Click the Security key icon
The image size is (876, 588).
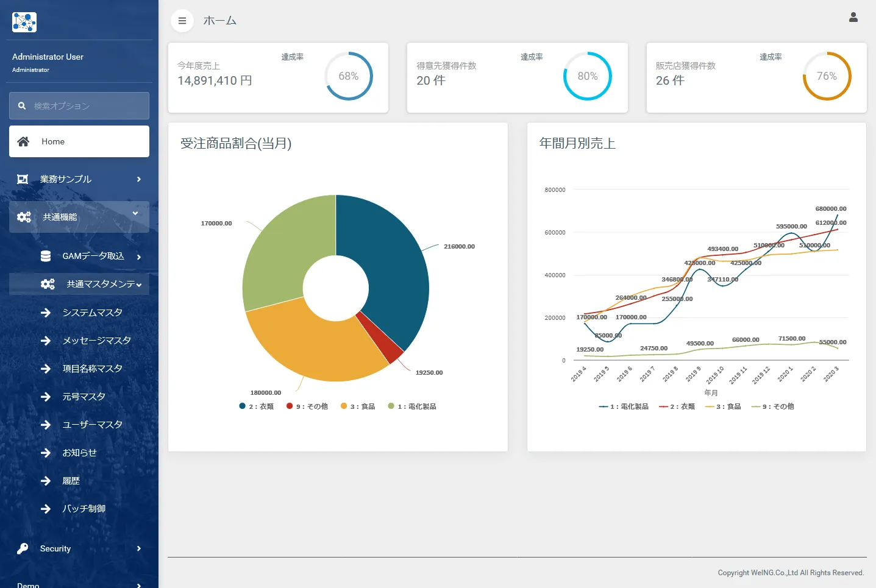[x=23, y=548]
